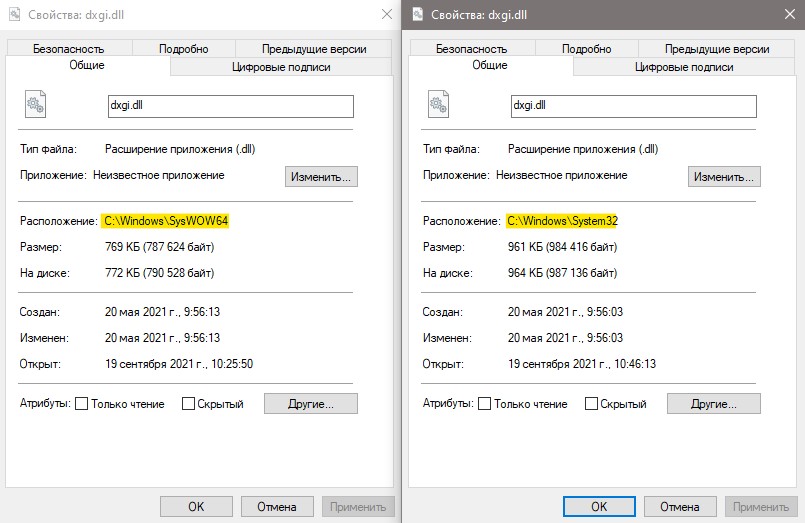Viewport: 805px width, 523px height.
Task: Click 'Изменить...' in the SysWOW64 window
Action: (x=321, y=177)
